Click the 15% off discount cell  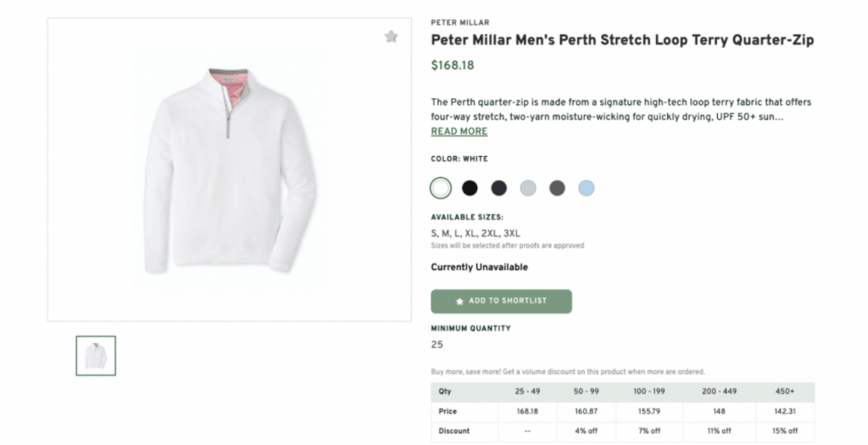(784, 431)
